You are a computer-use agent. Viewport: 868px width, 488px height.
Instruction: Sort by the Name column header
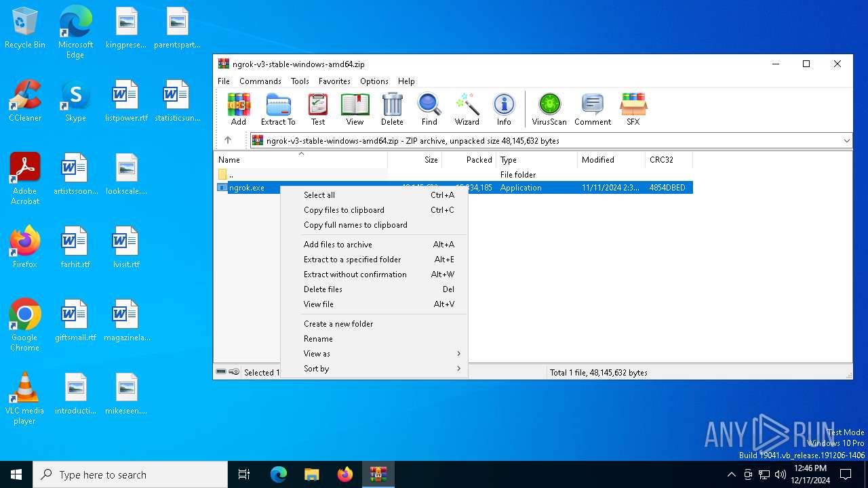click(301, 160)
